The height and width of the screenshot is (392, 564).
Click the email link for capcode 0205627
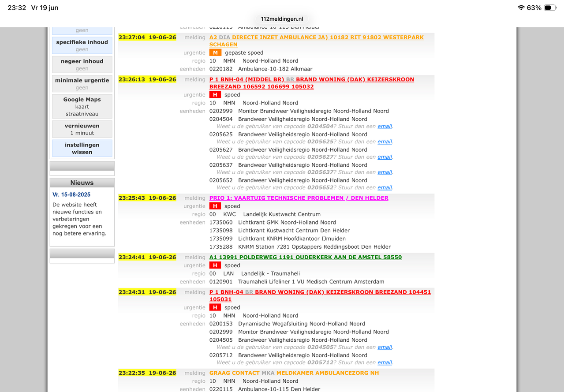385,157
